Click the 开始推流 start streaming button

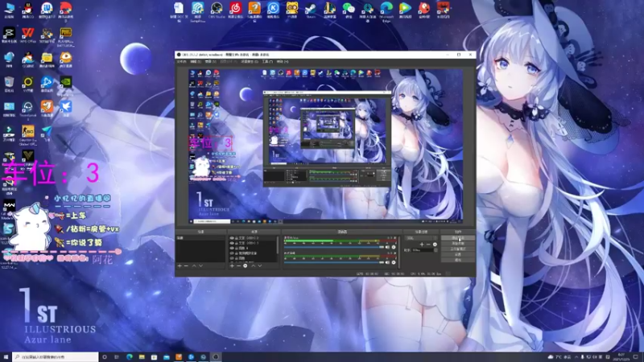tap(458, 238)
